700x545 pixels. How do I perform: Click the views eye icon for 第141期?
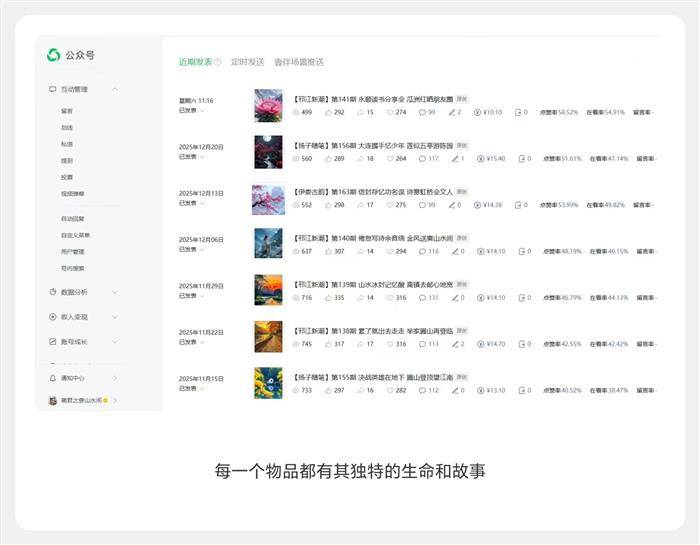(x=296, y=112)
